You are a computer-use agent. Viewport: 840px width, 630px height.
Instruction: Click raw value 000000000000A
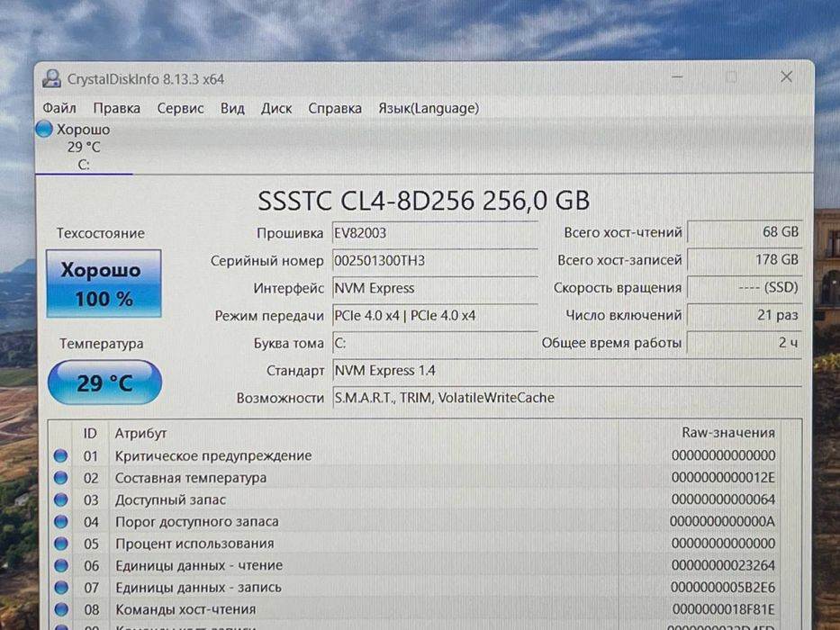722,521
